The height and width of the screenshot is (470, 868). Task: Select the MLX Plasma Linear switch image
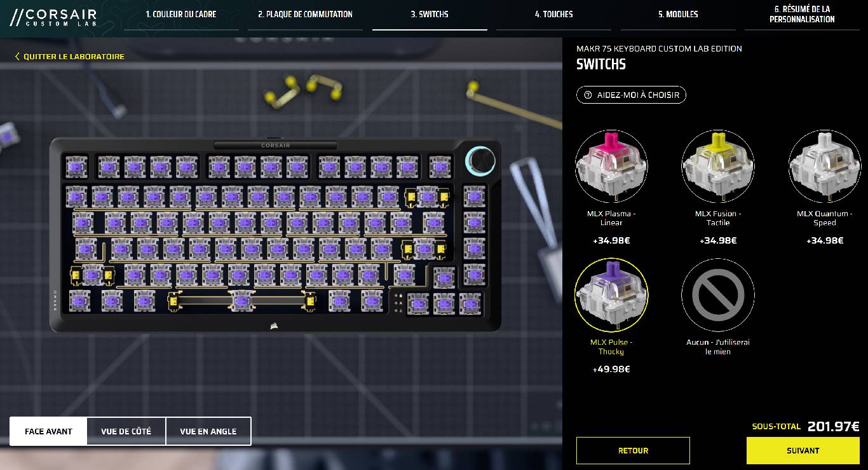611,167
